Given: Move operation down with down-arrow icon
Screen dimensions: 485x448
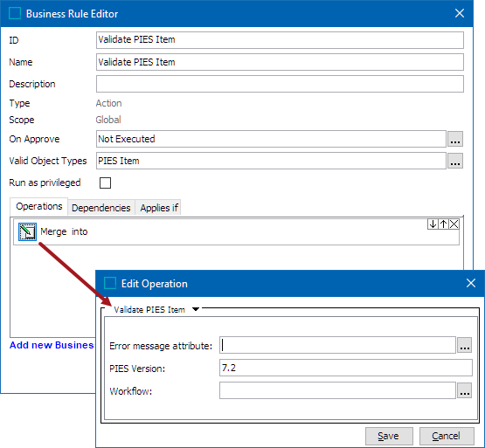Looking at the screenshot, I should tap(433, 224).
